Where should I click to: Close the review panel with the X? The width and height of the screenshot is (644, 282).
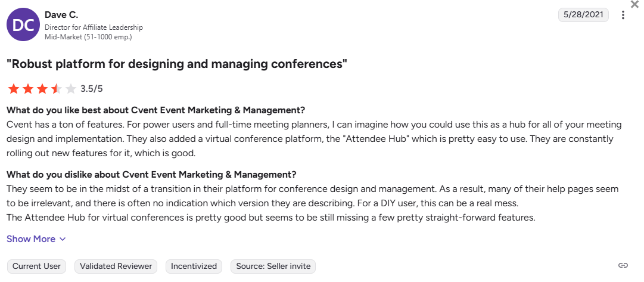[634, 4]
